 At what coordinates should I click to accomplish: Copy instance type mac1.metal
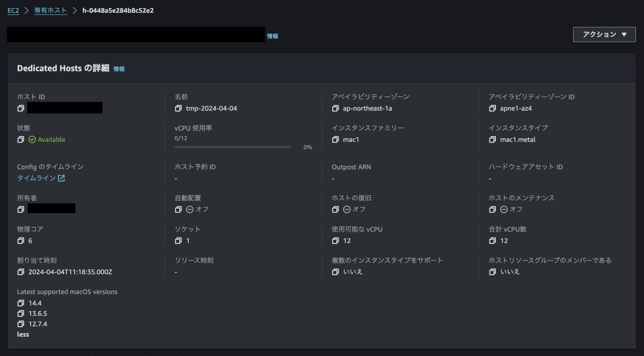click(x=493, y=139)
